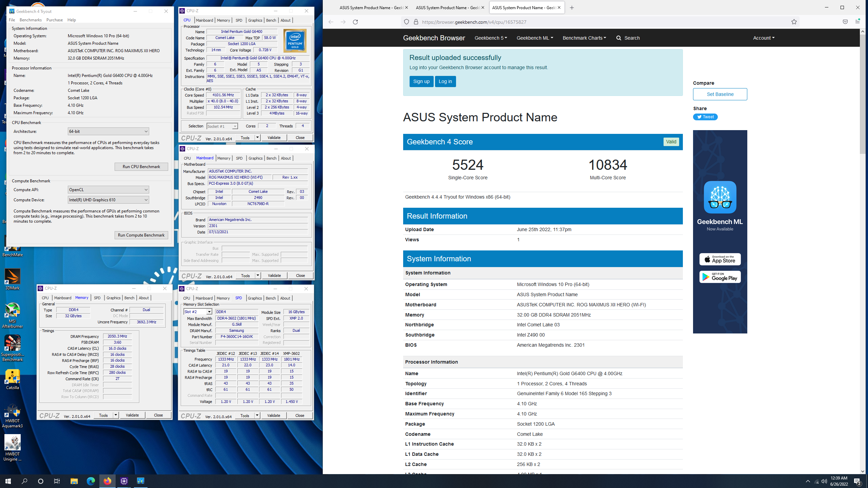Open MSI Afterburner desktop shortcut
The height and width of the screenshot is (488, 868).
(13, 315)
